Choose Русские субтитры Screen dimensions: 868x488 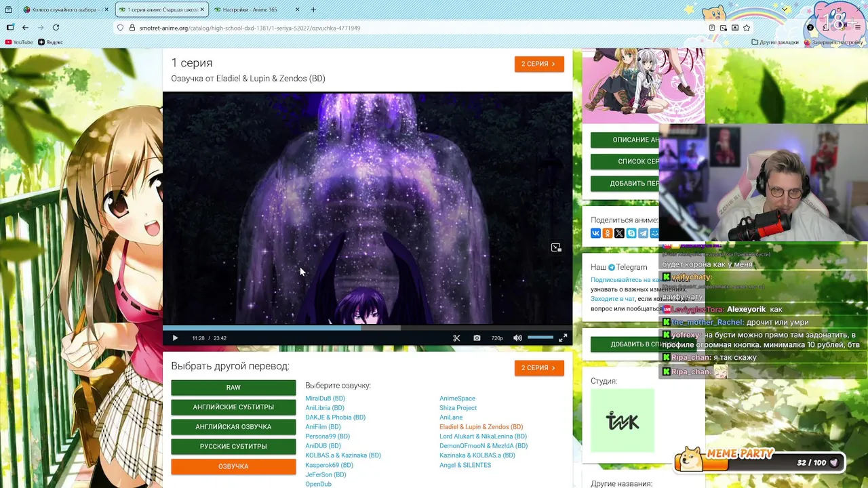pyautogui.click(x=233, y=447)
